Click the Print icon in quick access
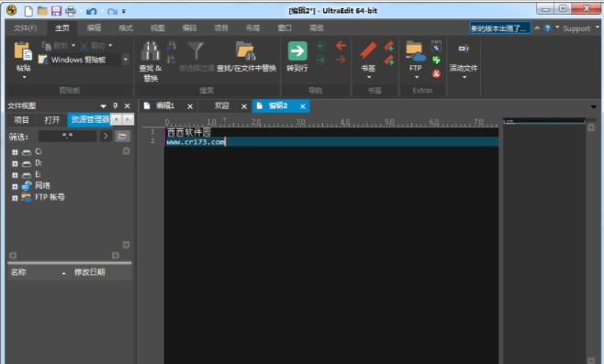604x364 pixels. [x=71, y=11]
